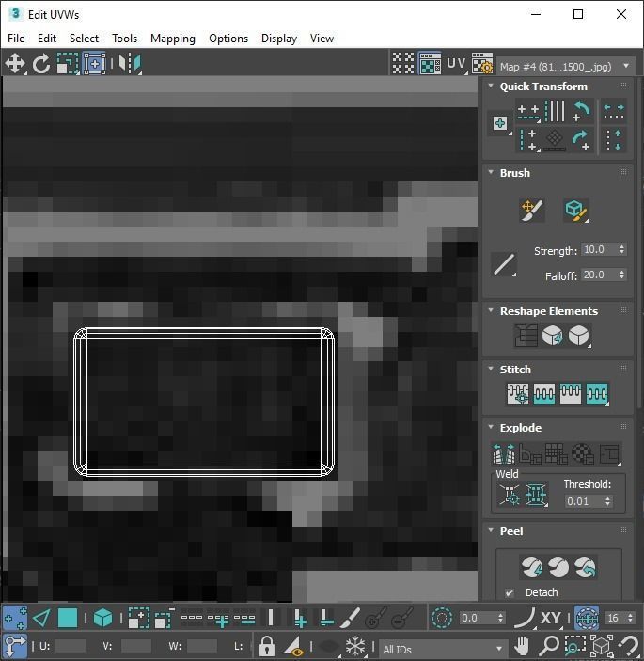Click Rotate -90 around pivot icon

coord(582,140)
